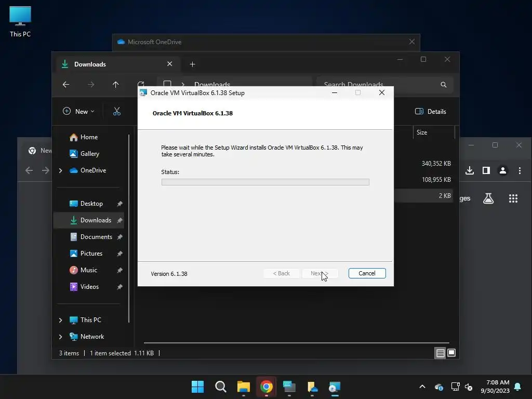Click the pin icon next to Music
The image size is (532, 399).
click(120, 270)
